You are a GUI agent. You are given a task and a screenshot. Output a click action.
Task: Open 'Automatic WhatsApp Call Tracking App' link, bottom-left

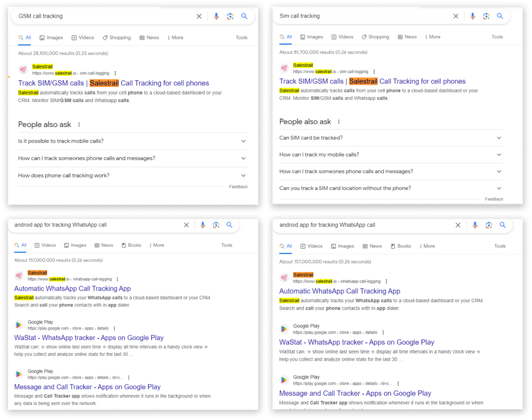pyautogui.click(x=72, y=289)
